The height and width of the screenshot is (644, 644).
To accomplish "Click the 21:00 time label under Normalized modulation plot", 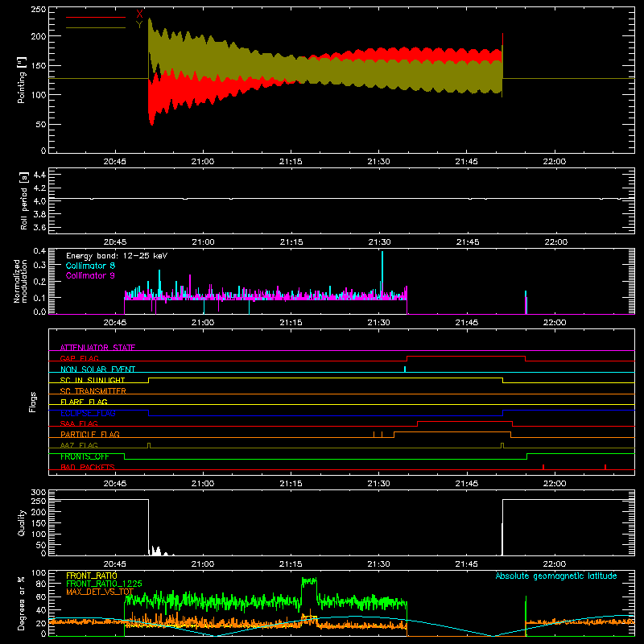I will [203, 323].
